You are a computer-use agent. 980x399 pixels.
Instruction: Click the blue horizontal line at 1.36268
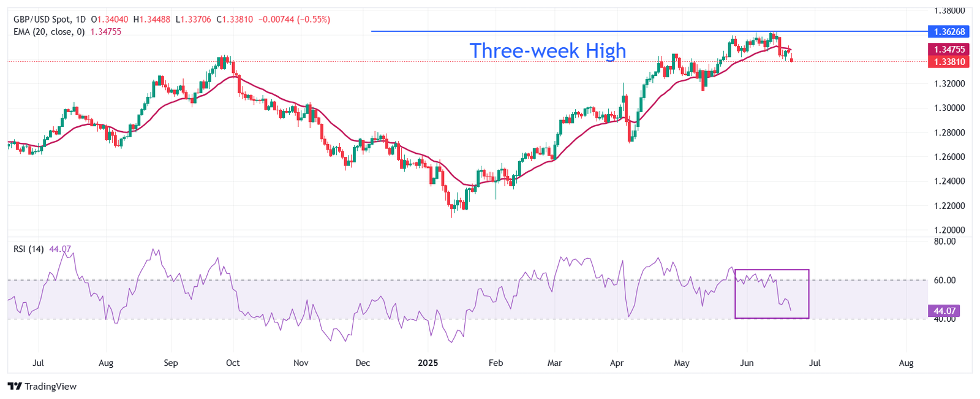[649, 31]
